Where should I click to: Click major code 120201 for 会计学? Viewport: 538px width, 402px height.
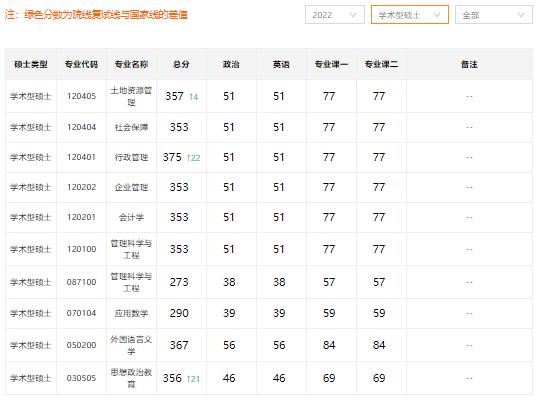pos(81,217)
